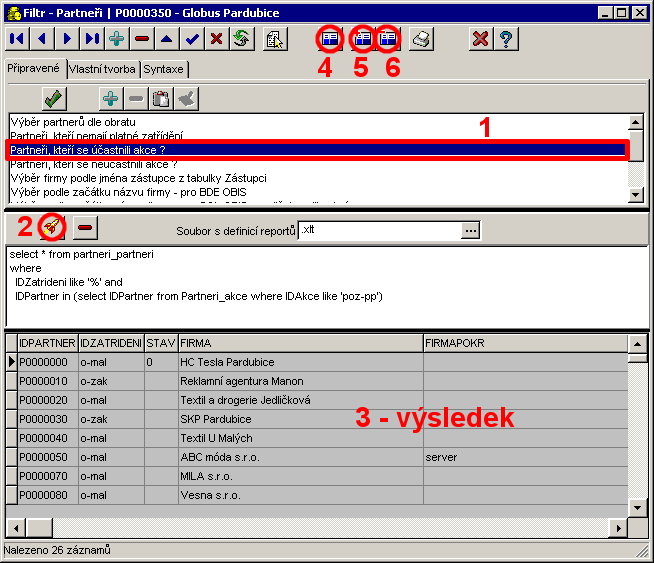The height and width of the screenshot is (563, 654).
Task: Click the FIRMA column header
Action: 299,343
